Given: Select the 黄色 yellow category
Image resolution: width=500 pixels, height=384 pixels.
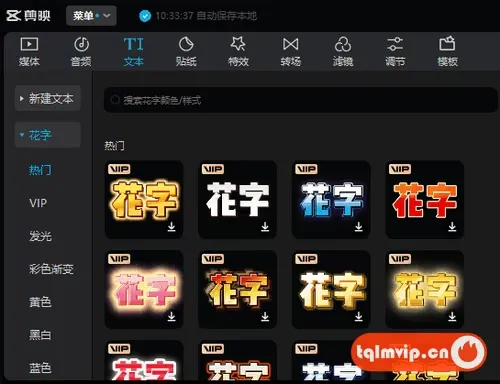Looking at the screenshot, I should pos(40,302).
